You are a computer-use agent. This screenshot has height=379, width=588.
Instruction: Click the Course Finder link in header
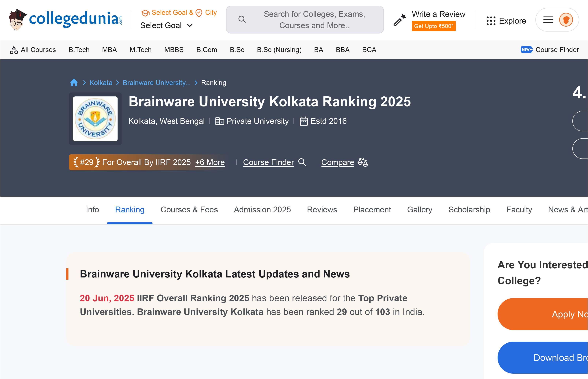[268, 162]
